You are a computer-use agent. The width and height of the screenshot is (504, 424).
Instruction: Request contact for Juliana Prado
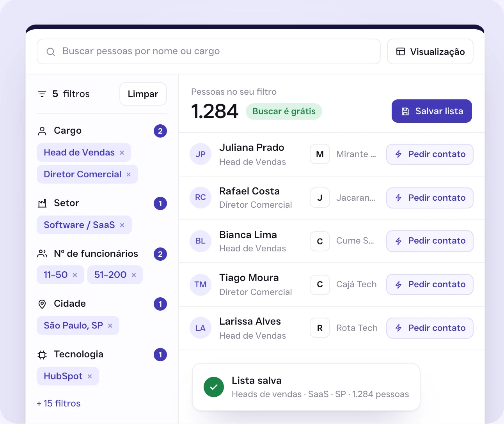coord(430,154)
